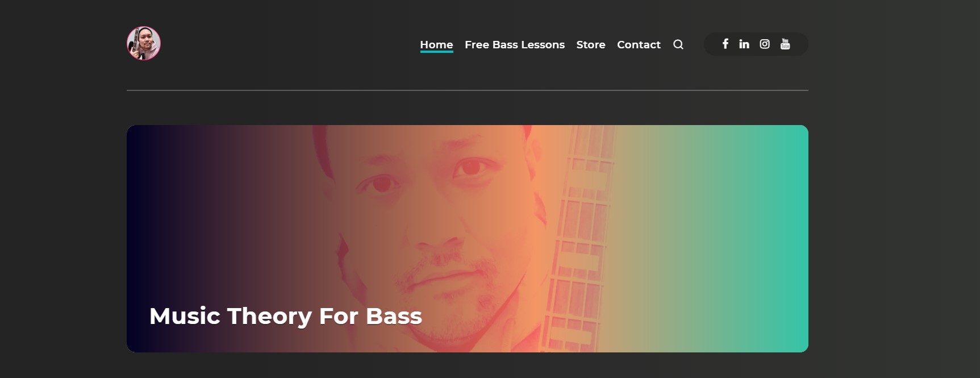Viewport: 980px width, 378px height.
Task: Navigate to the Store page
Action: point(591,44)
